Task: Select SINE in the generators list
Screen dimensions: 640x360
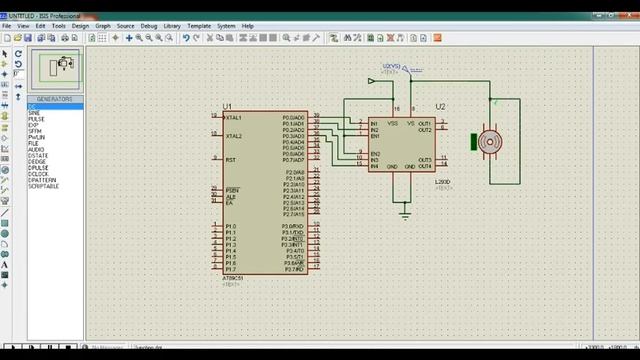Action: [x=34, y=113]
